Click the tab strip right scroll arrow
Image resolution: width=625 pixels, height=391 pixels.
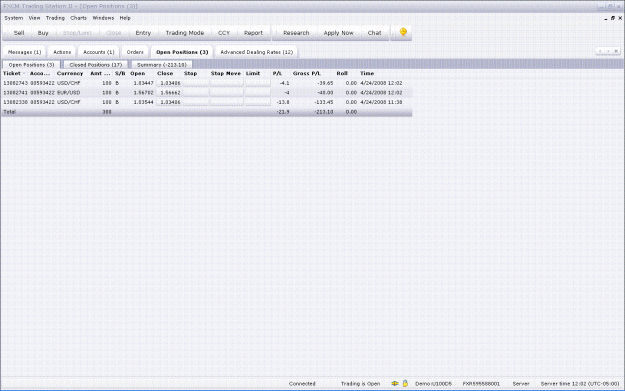pos(608,51)
